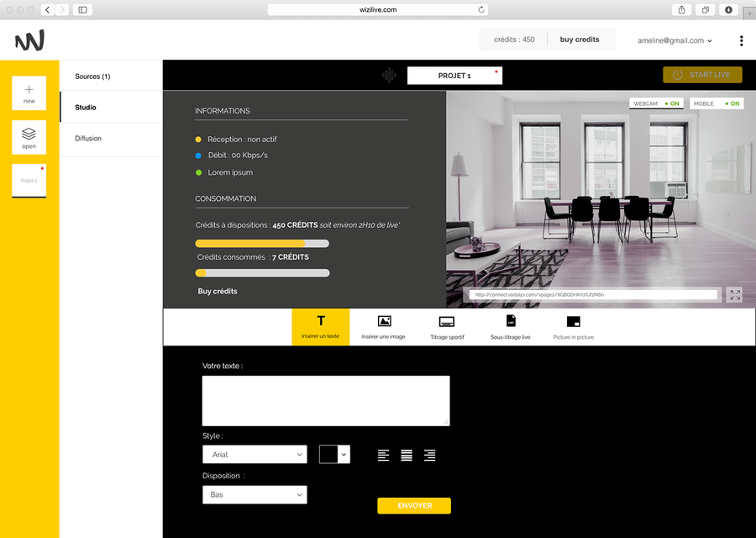Select the Titrage sportif tool
The image size is (756, 538).
pyautogui.click(x=447, y=326)
